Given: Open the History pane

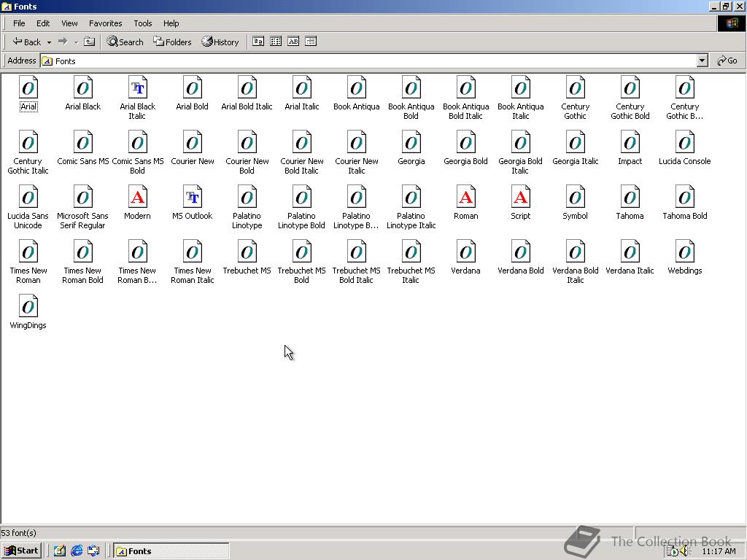Looking at the screenshot, I should tap(220, 42).
